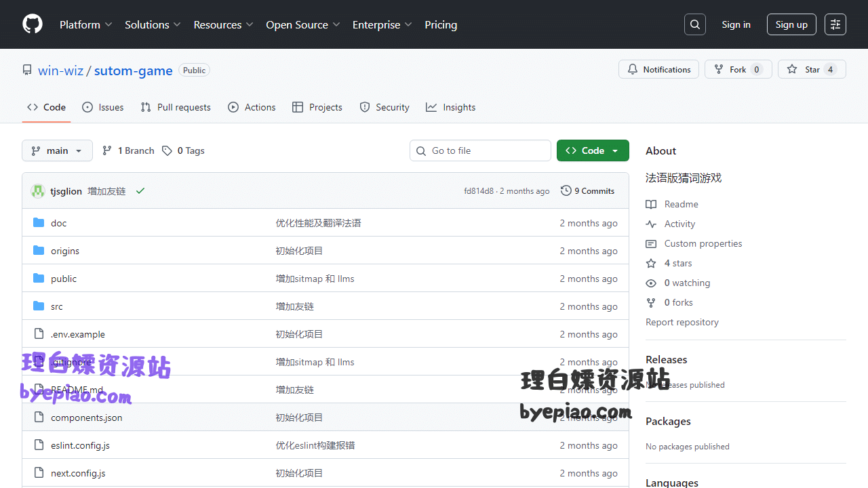Screen dimensions: 868x488
Task: Open the next.config.js file name
Action: (78, 473)
